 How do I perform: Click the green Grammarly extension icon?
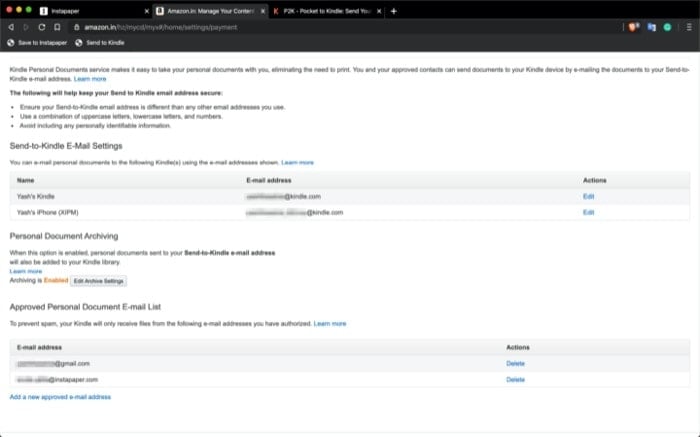667,27
